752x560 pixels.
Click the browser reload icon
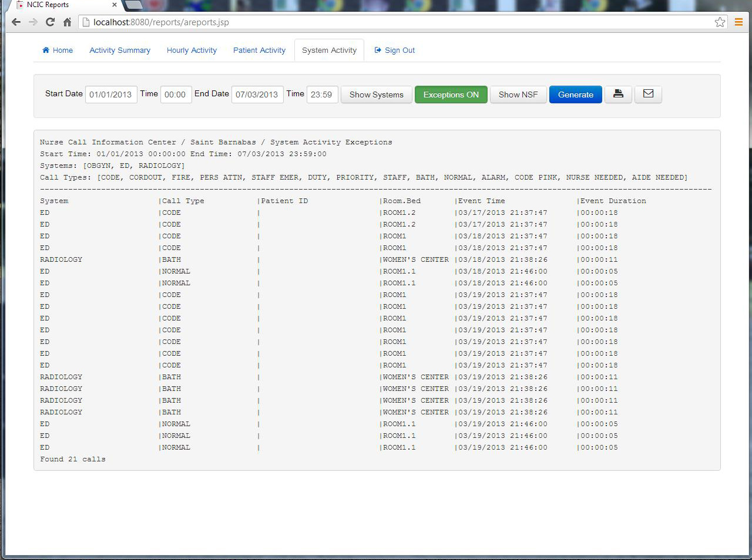pos(50,22)
